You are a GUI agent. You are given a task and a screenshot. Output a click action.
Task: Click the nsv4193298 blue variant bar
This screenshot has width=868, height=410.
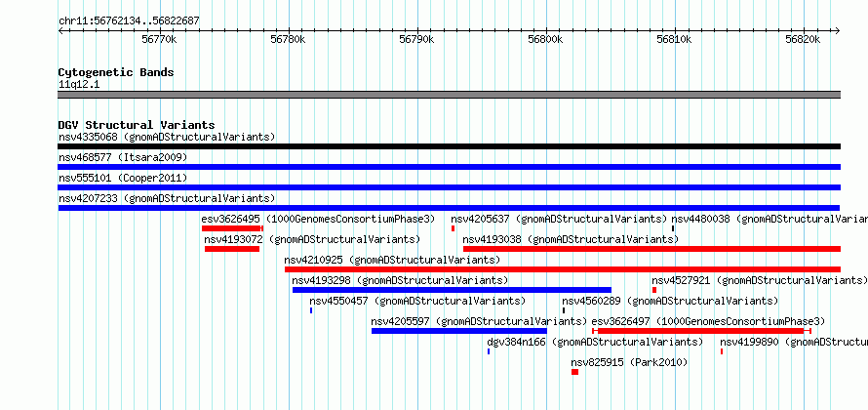452,290
